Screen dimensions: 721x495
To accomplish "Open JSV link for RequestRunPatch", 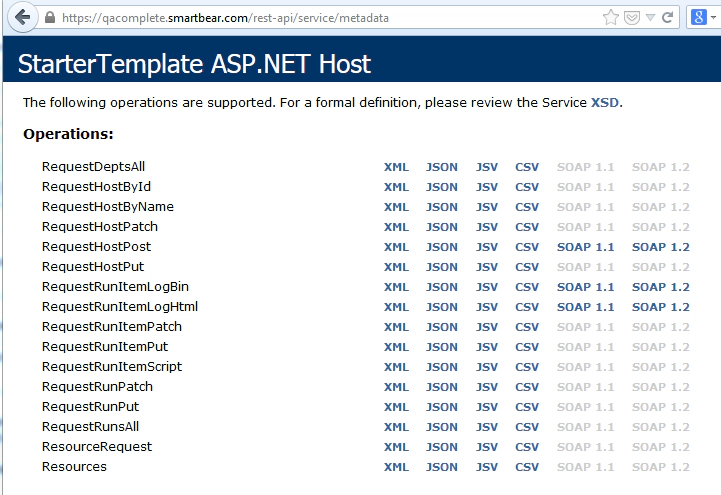I will click(x=487, y=387).
